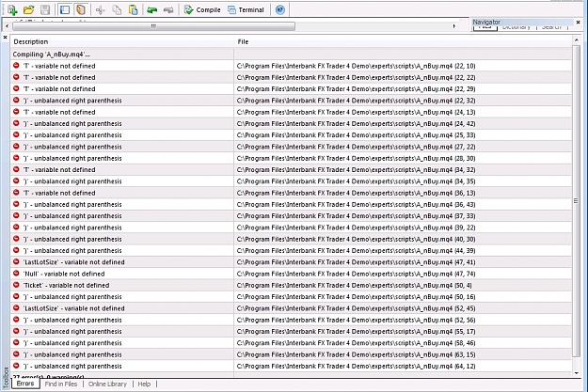
Task: Click the error list scroll down arrow
Action: tap(577, 373)
